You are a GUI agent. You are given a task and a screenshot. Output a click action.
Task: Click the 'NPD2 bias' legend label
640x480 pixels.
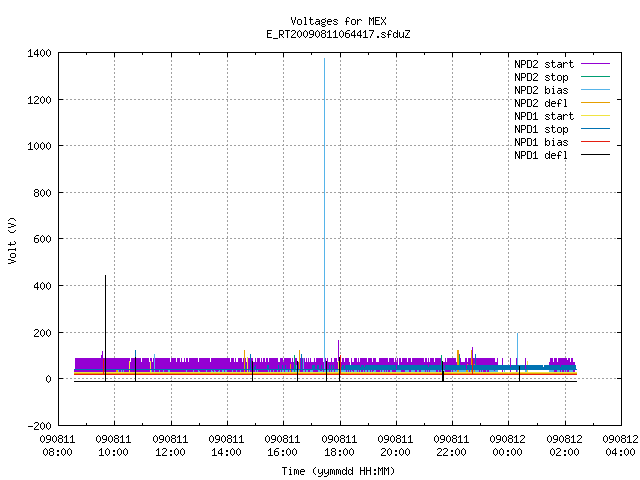point(541,90)
